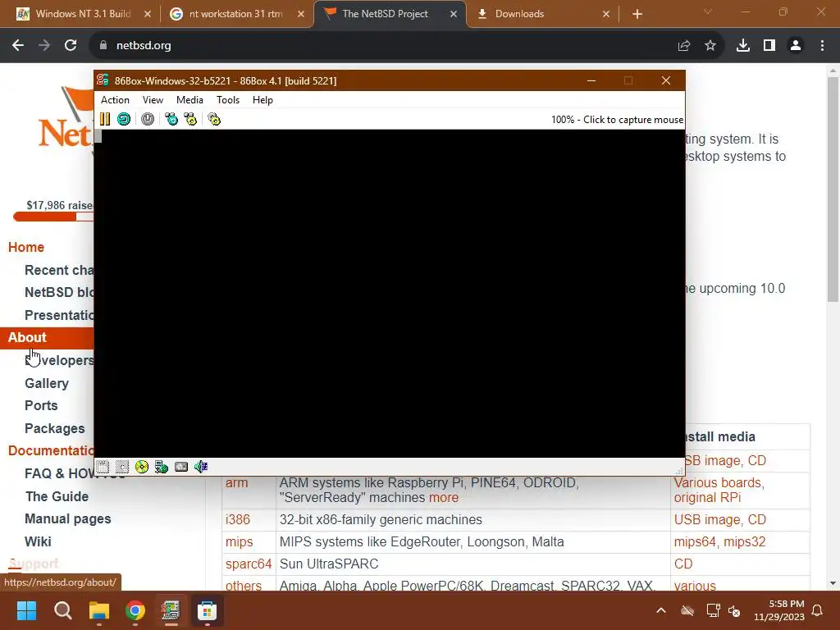840x630 pixels.
Task: Click black emulator screen to capture mouse
Action: click(x=390, y=293)
